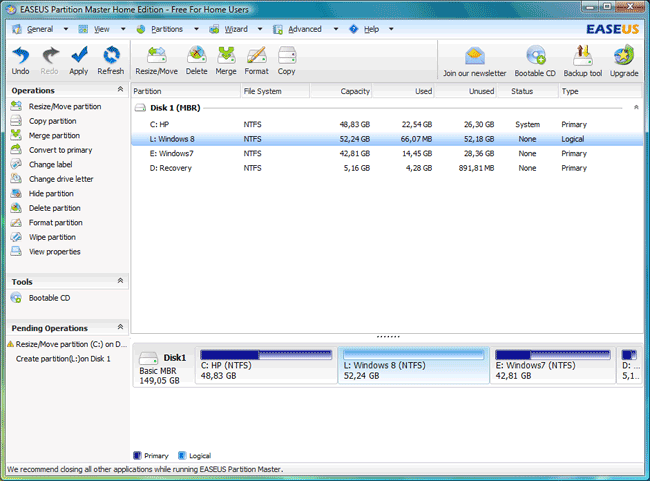Click the Undo toolbar icon
Screen dimensions: 650x481
[20, 59]
